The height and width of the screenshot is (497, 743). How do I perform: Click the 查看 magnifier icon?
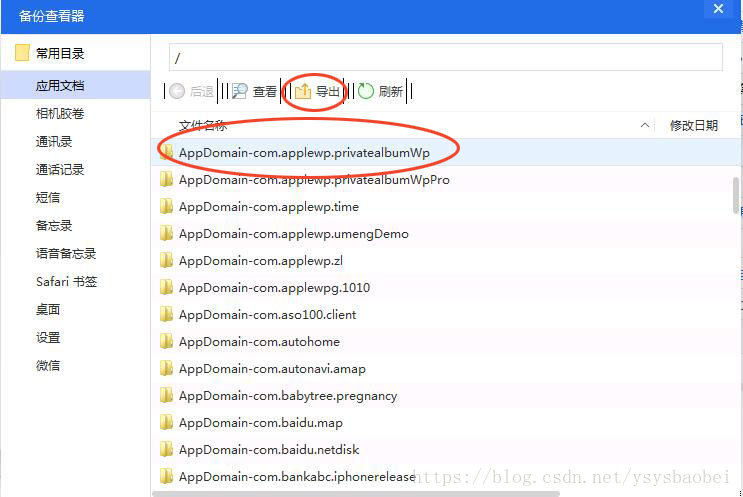pos(239,91)
